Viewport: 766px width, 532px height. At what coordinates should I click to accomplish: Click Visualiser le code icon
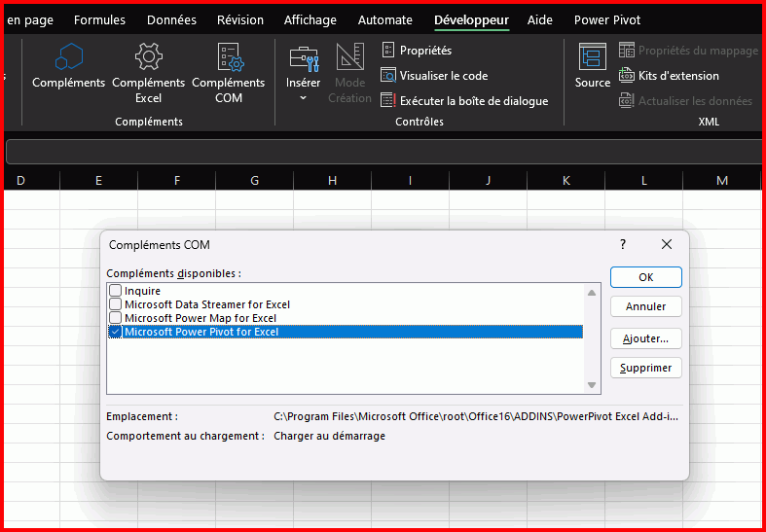click(x=388, y=75)
